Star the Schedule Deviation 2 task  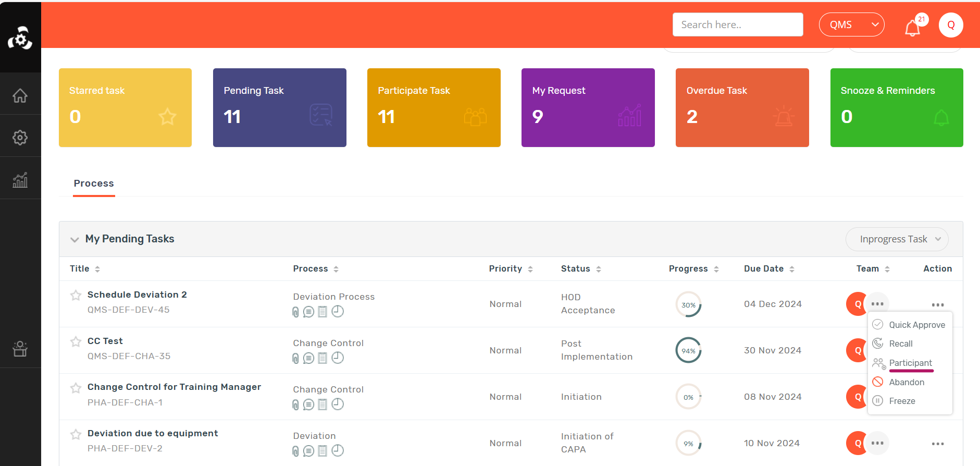tap(76, 296)
